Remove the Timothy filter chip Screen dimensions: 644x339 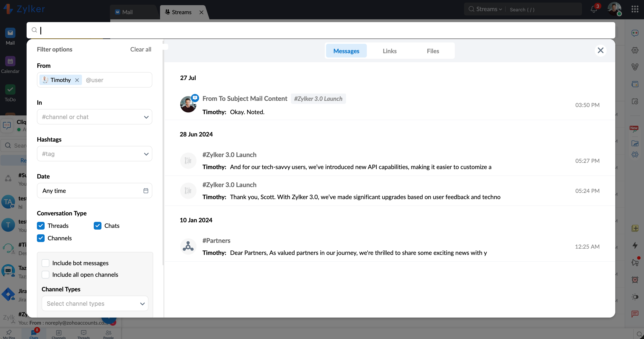77,80
